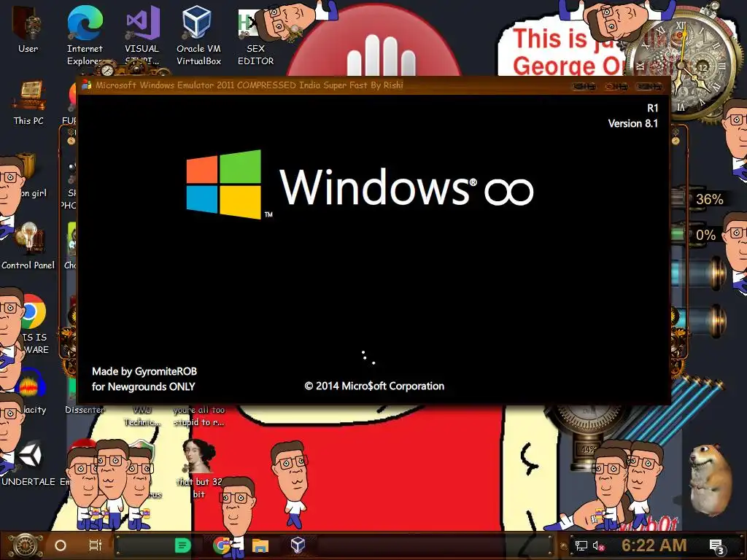Open the 6:22 AM taskbar clock
Image resolution: width=747 pixels, height=560 pixels.
coord(654,545)
